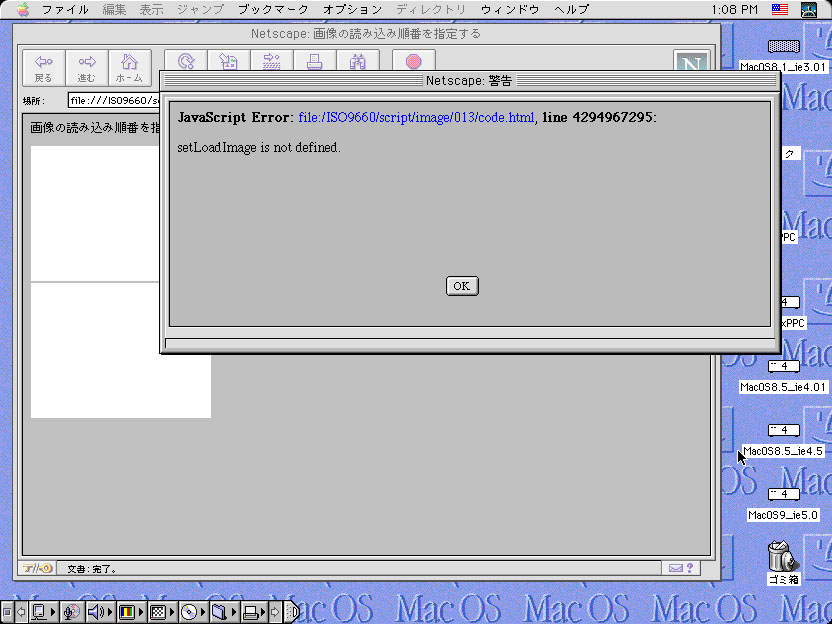The height and width of the screenshot is (624, 832).
Task: Open the monitor color depth Control Strip module
Action: (x=130, y=612)
